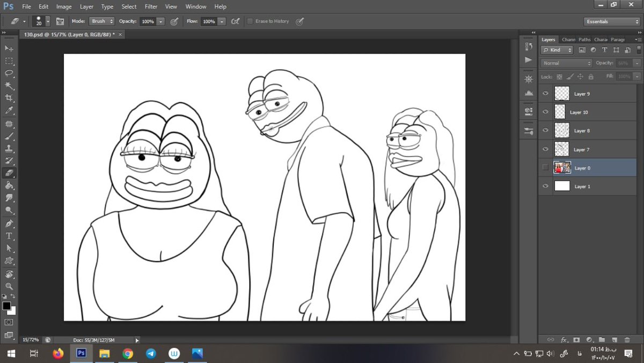Click the delete layer trash icon
This screenshot has width=644, height=363.
pyautogui.click(x=627, y=340)
